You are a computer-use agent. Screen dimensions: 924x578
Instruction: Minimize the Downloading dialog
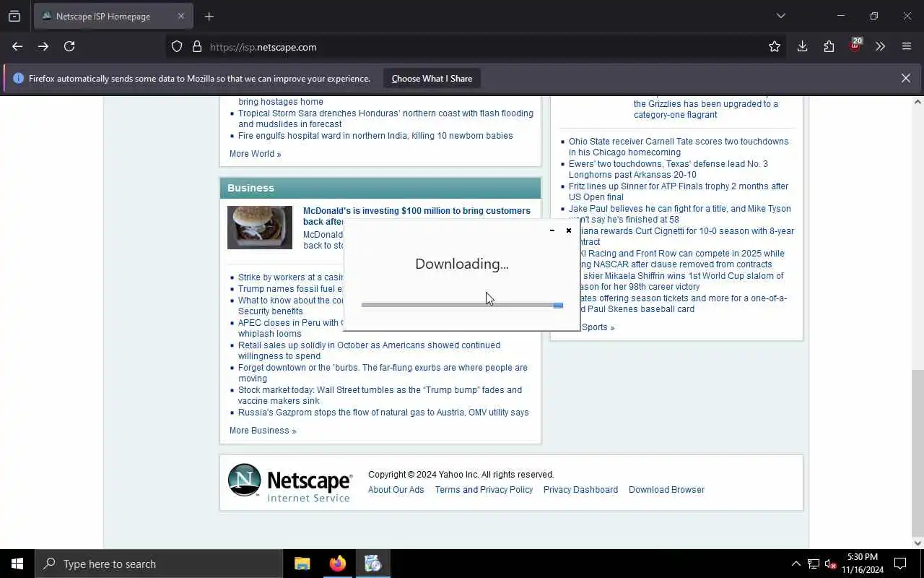552,230
